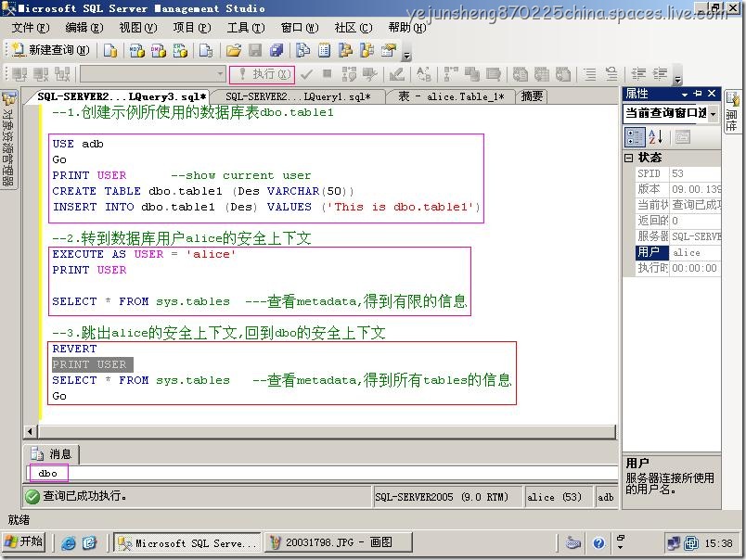Open a new XMLA query
This screenshot has width=746, height=560.
(x=180, y=50)
